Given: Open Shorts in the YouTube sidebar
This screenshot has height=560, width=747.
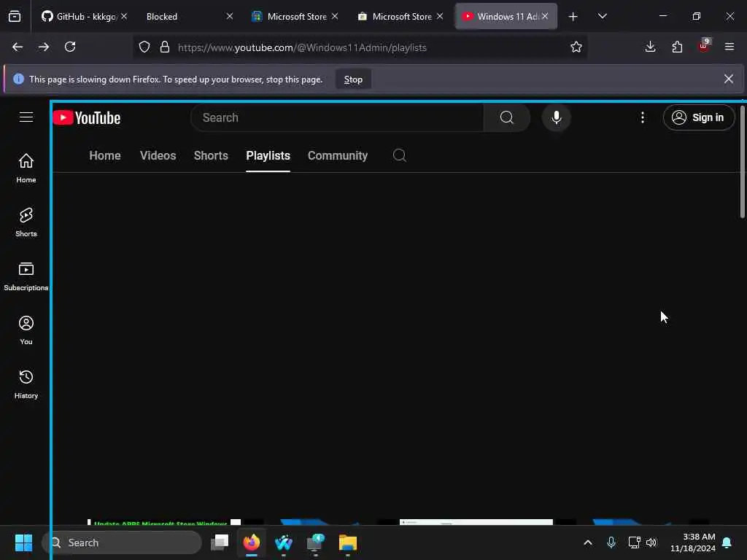Looking at the screenshot, I should 26,222.
